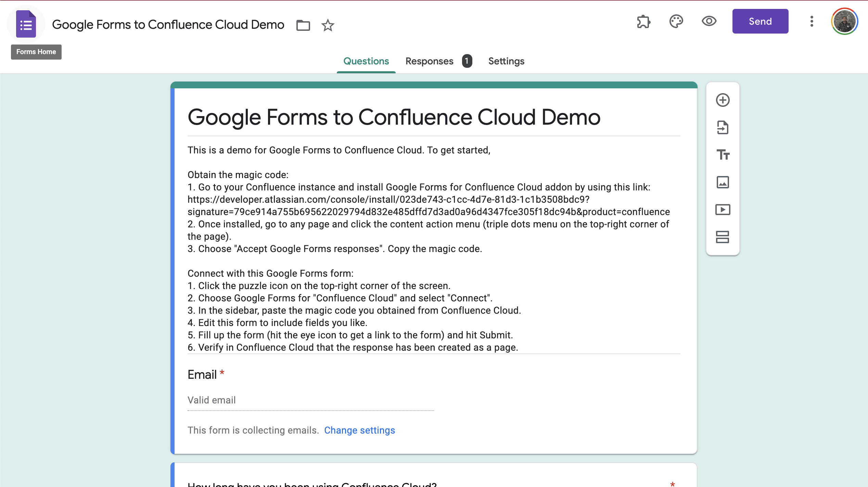Move form to folder icon
The height and width of the screenshot is (487, 868).
[303, 25]
